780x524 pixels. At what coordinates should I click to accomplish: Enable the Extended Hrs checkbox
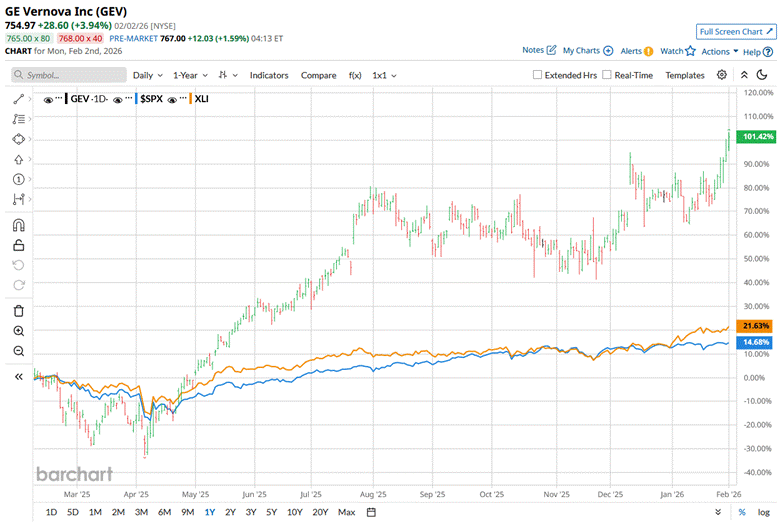pos(538,75)
